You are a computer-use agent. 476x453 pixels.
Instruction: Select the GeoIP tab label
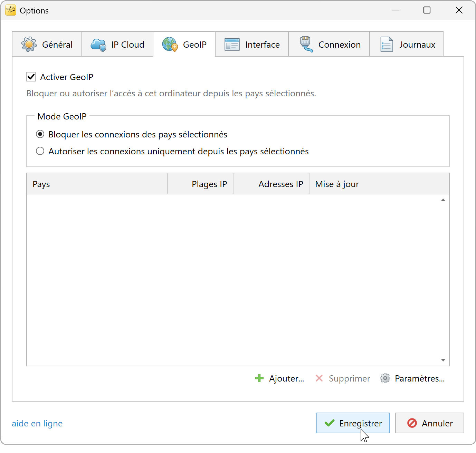coord(195,45)
